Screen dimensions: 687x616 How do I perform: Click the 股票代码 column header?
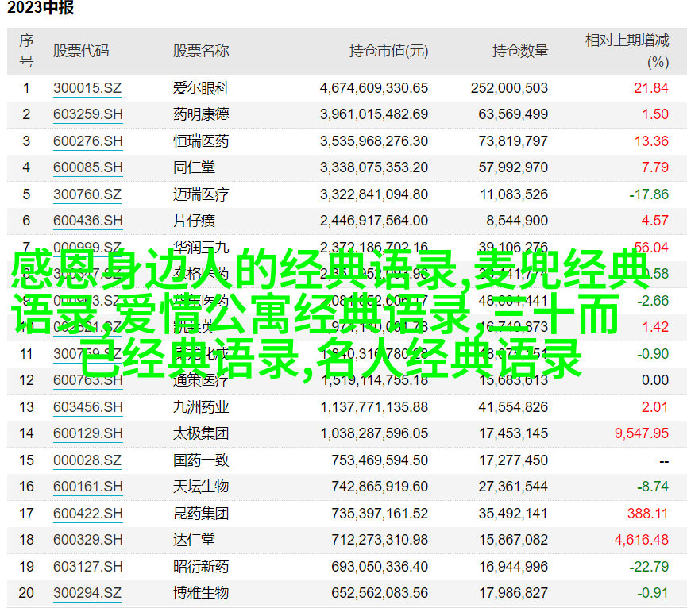point(81,51)
